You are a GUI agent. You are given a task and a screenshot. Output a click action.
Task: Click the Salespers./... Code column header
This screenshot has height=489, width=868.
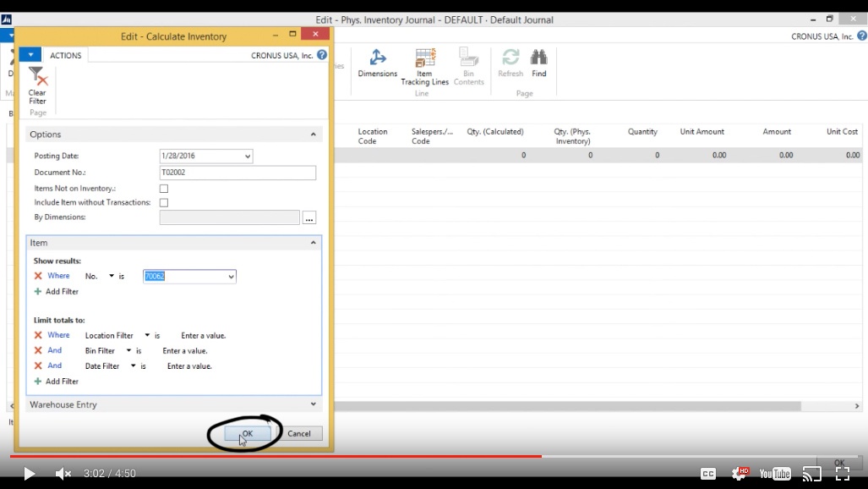432,136
